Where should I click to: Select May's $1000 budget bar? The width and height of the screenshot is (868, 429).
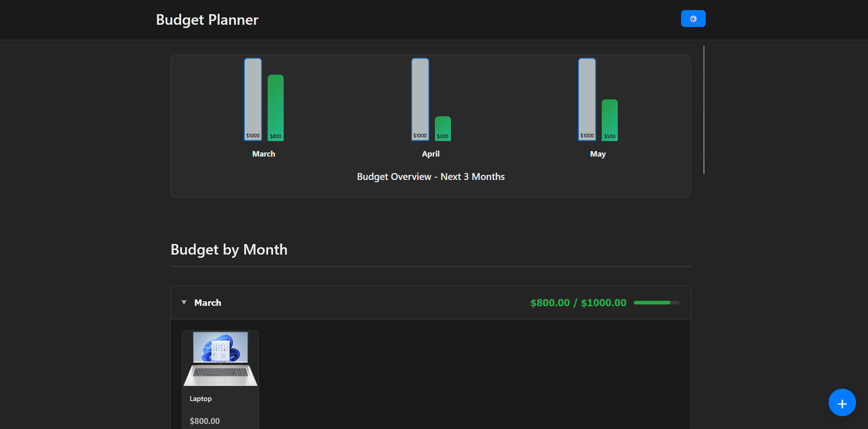587,99
